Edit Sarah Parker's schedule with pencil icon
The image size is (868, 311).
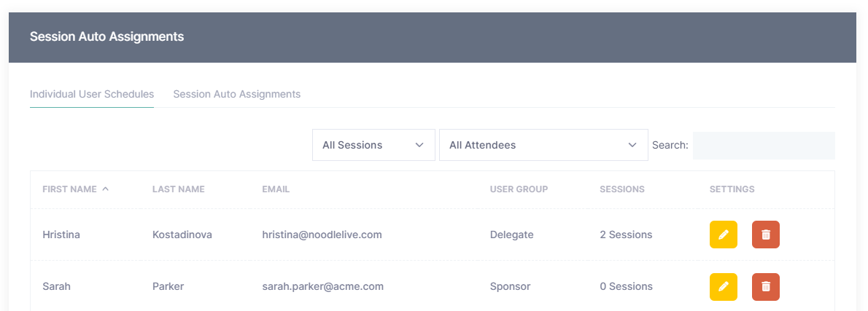723,287
